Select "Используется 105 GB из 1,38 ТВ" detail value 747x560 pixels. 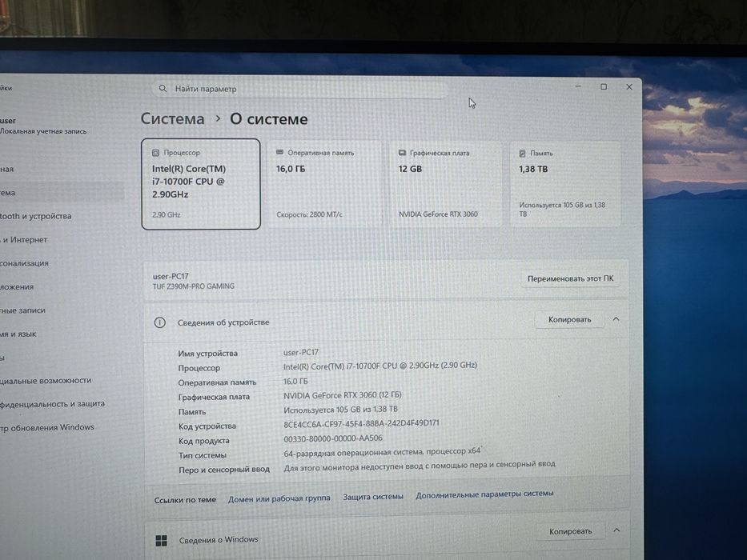[340, 409]
